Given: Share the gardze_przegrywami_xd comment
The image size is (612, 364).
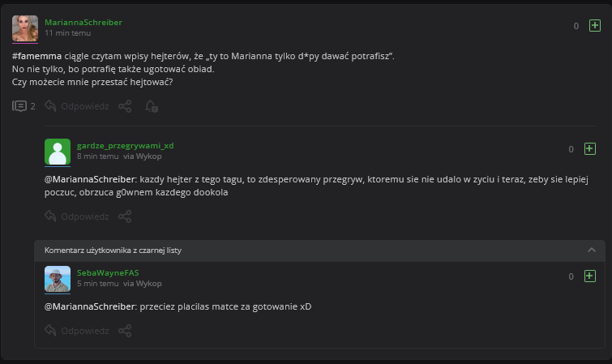Looking at the screenshot, I should pos(125,216).
